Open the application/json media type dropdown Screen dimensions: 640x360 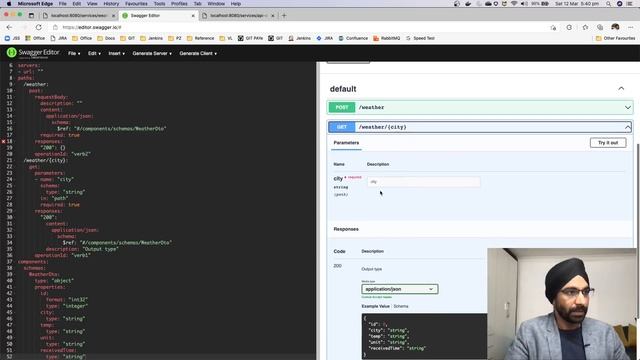click(x=400, y=289)
